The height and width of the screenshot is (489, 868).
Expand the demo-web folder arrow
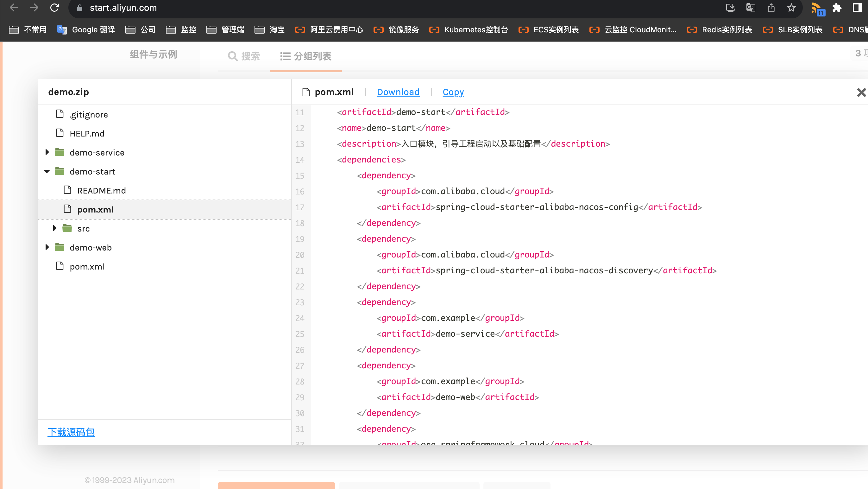point(47,247)
